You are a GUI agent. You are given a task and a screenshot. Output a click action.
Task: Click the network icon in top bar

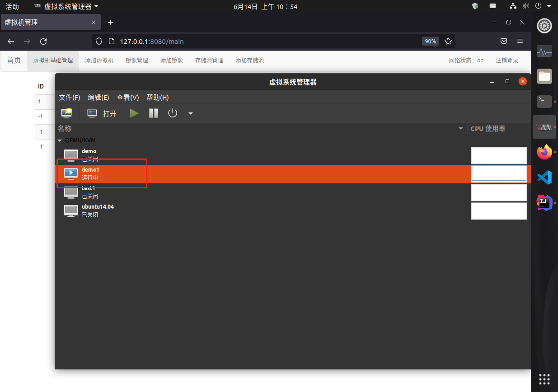513,6
